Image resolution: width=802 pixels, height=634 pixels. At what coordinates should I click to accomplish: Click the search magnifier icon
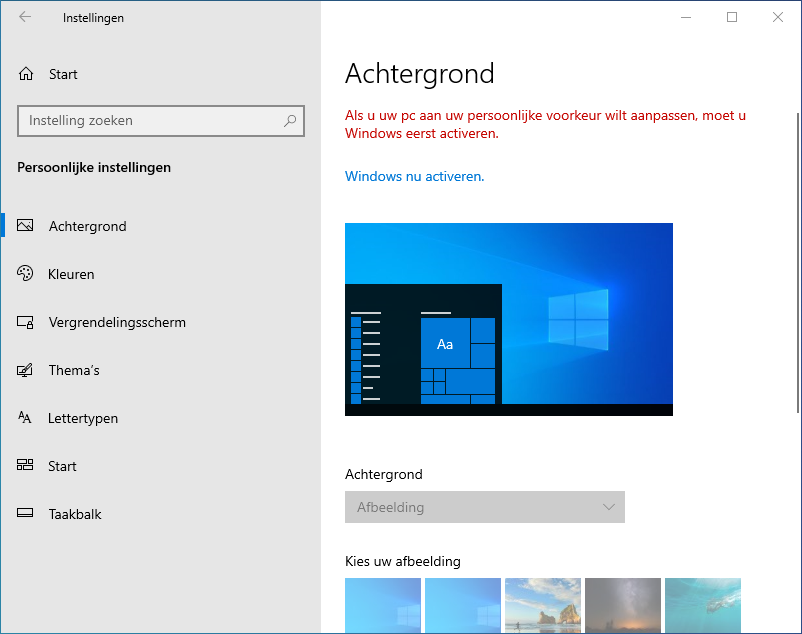290,121
